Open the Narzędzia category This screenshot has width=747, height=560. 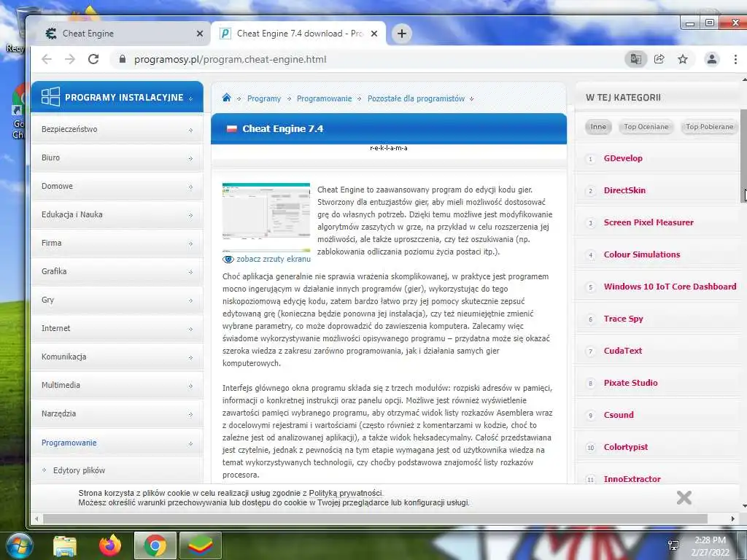coord(117,414)
